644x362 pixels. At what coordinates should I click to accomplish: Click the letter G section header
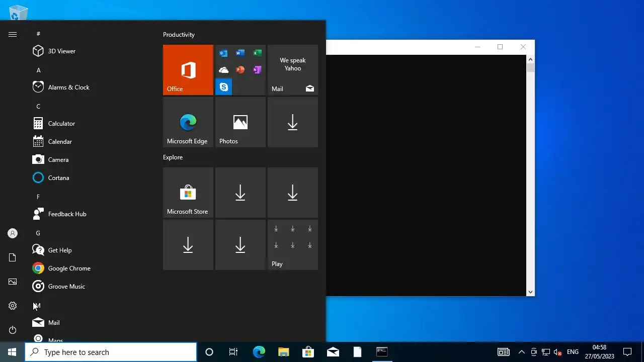click(38, 233)
